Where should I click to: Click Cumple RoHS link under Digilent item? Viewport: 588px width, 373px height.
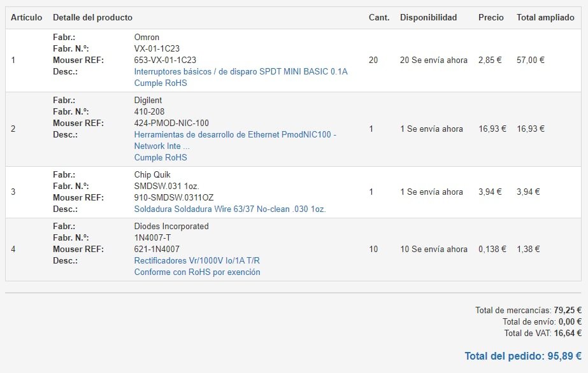(x=160, y=158)
